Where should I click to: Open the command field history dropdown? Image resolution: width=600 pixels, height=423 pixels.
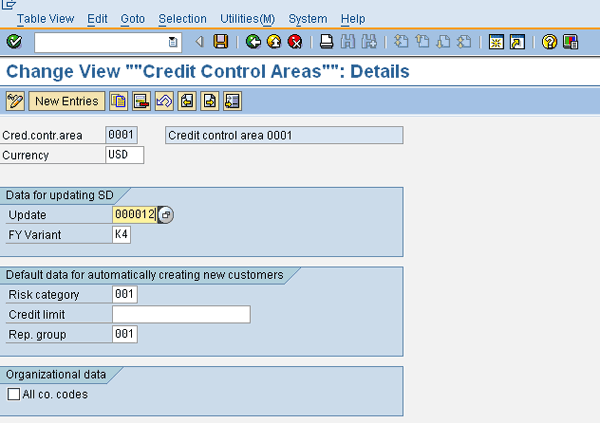173,42
